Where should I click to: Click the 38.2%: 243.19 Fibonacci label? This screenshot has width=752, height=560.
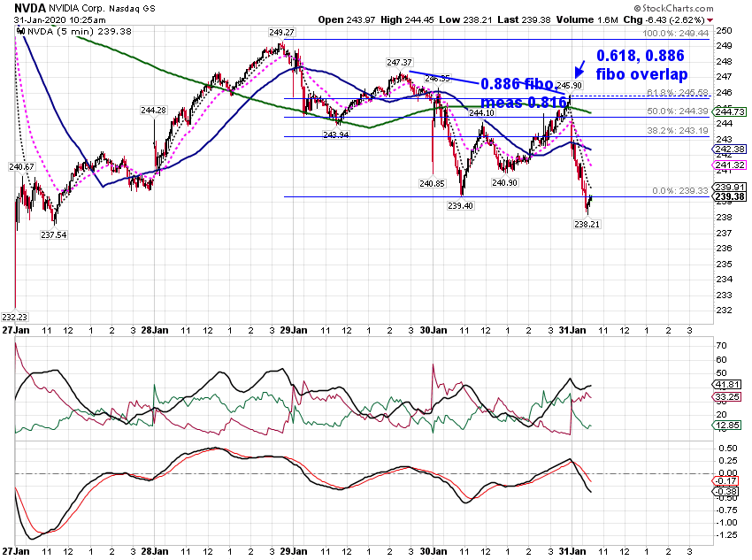click(677, 130)
